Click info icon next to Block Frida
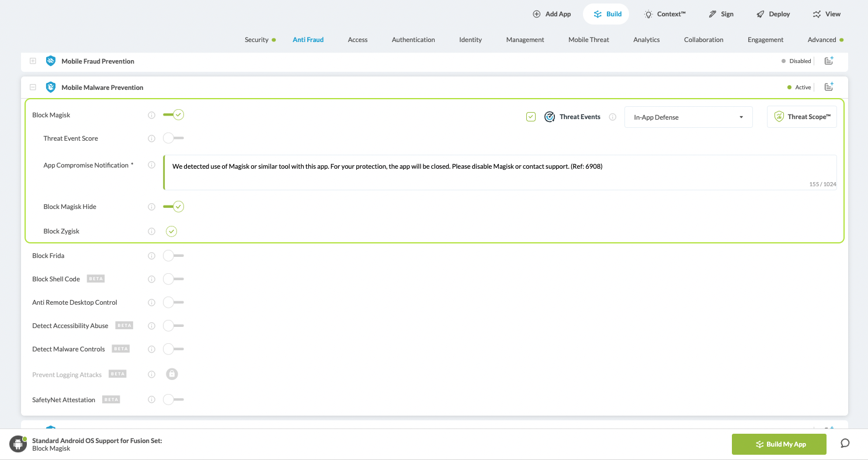Screen dimensions: 868x460 [152, 256]
